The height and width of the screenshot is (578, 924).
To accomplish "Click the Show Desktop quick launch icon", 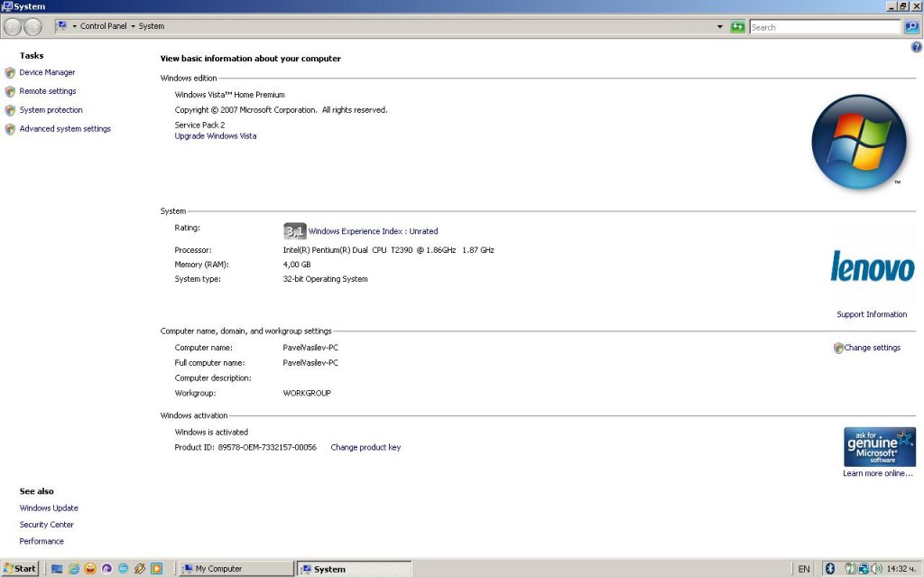I will coord(57,569).
